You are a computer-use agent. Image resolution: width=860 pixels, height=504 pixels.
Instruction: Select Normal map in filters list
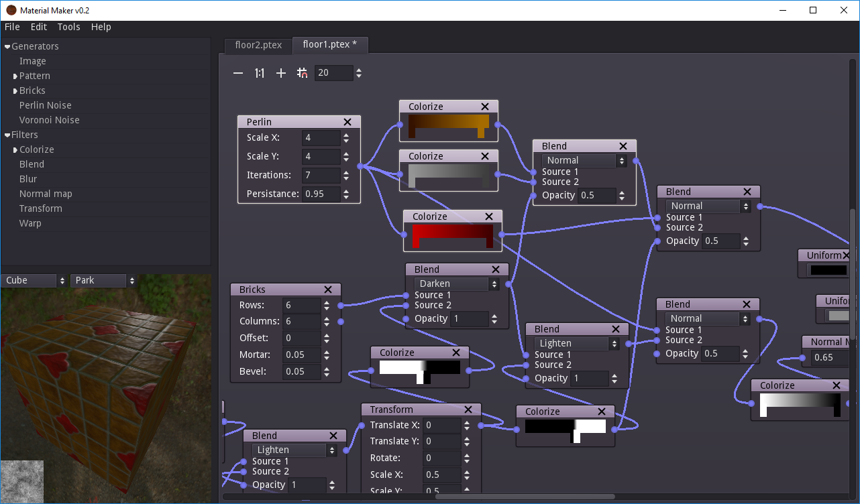(46, 194)
